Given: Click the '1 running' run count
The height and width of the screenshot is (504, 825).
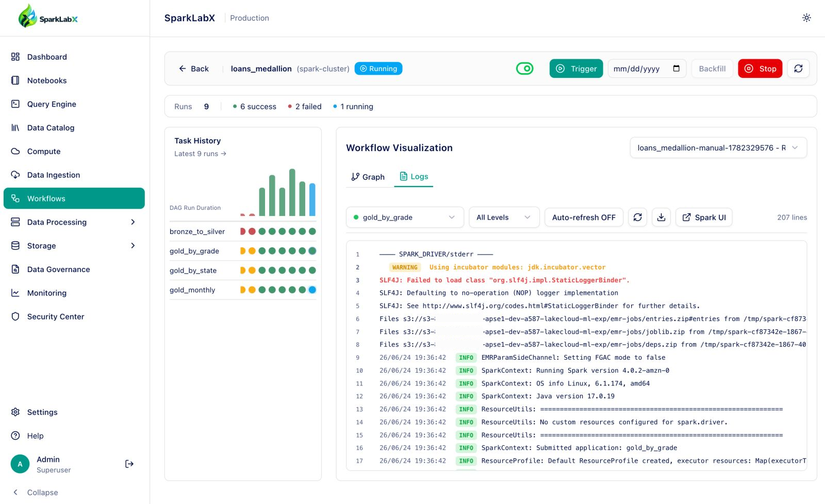Looking at the screenshot, I should [353, 107].
